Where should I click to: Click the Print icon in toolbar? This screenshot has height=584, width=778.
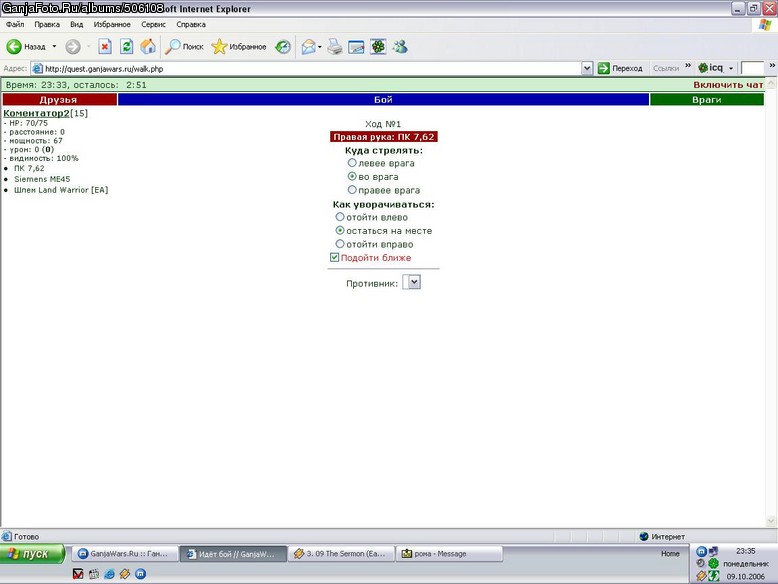[x=335, y=47]
